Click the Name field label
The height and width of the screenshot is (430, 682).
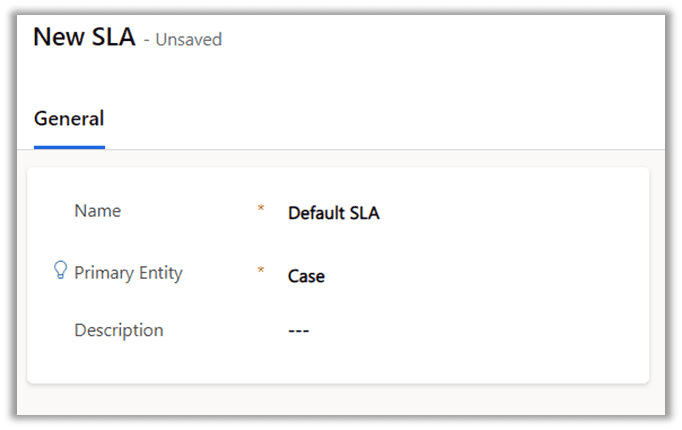tap(98, 211)
